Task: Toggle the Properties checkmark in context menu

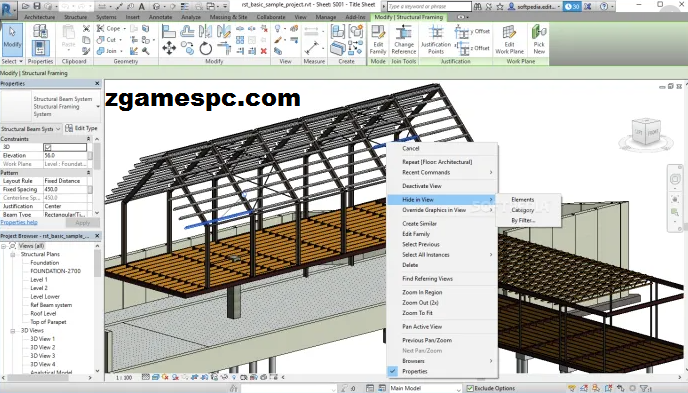Action: 393,371
